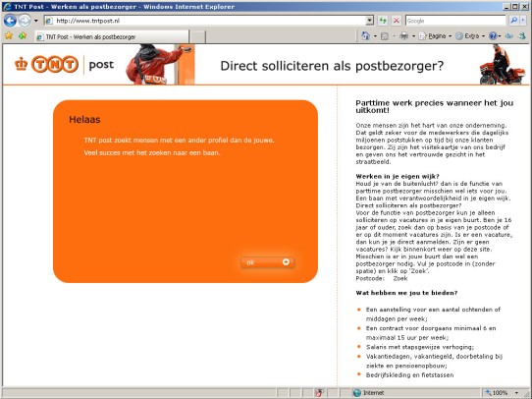This screenshot has height=399, width=532.
Task: Click the ok button in orange panel
Action: pos(267,262)
